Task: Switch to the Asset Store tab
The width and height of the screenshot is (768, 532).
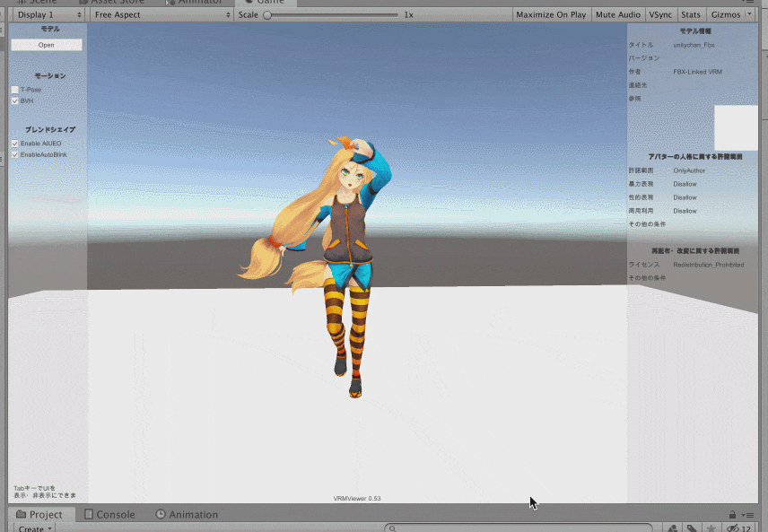Action: click(113, 3)
